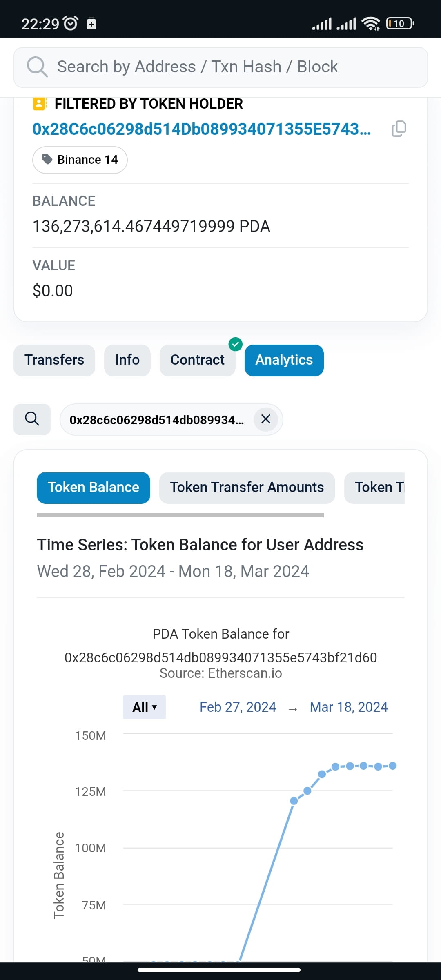Switch to the Contract tab

pyautogui.click(x=198, y=360)
